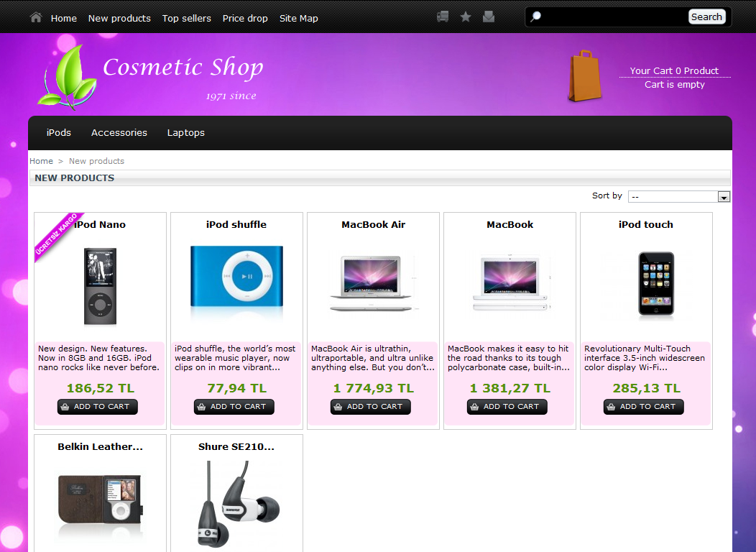This screenshot has width=756, height=552.
Task: Click the MacBook Air description text
Action: tap(373, 358)
